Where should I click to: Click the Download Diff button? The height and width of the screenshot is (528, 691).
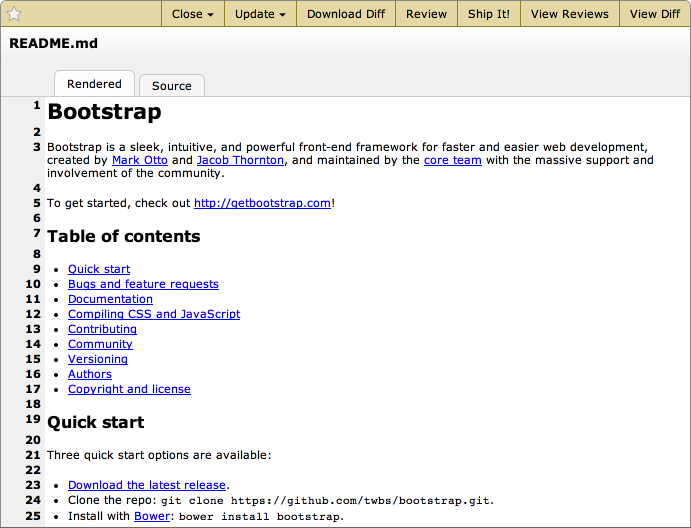pos(346,14)
